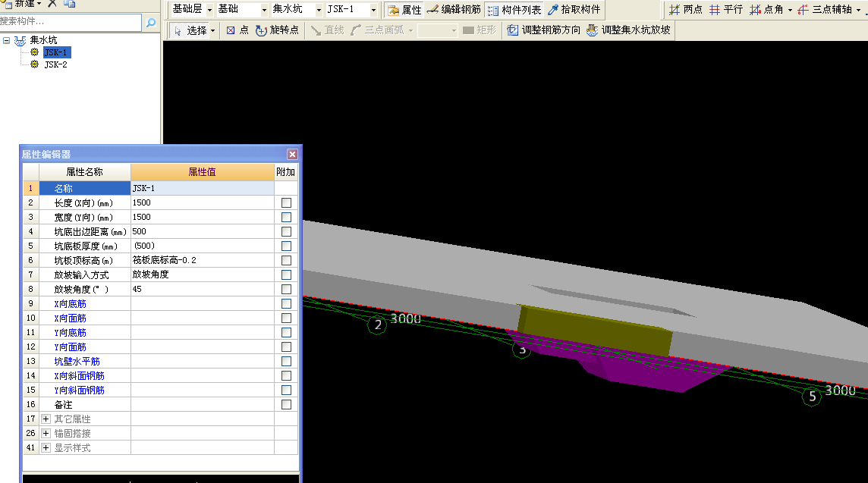
Task: Click the Y向底筋 property row
Action: pos(161,333)
